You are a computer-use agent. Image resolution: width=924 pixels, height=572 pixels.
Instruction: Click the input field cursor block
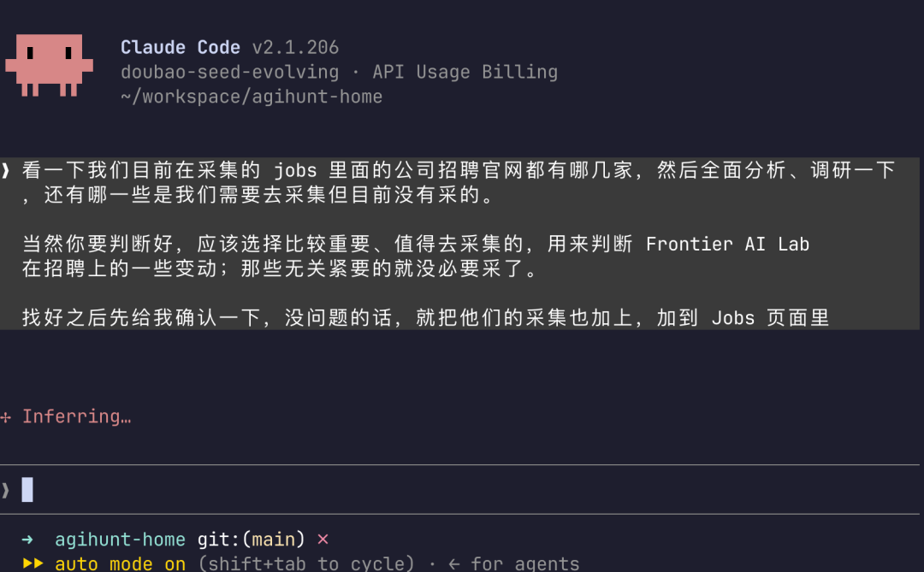pyautogui.click(x=27, y=490)
